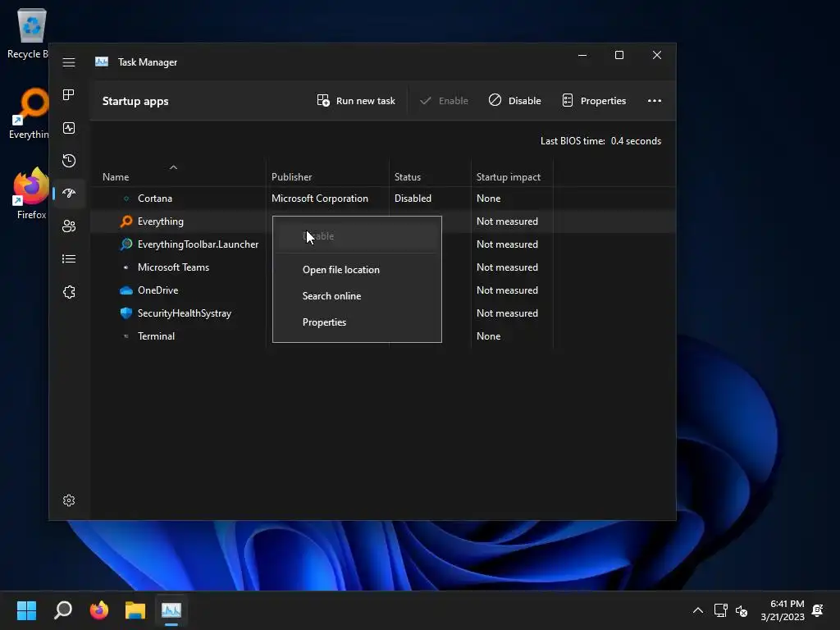The image size is (840, 630).
Task: Choose Properties in the context menu
Action: 357,322
